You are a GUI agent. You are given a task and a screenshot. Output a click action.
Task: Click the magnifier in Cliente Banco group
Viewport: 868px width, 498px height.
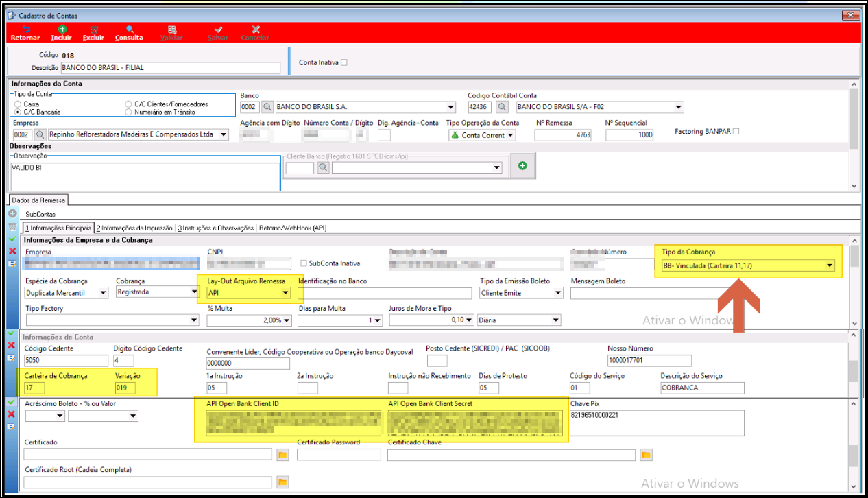(x=323, y=167)
